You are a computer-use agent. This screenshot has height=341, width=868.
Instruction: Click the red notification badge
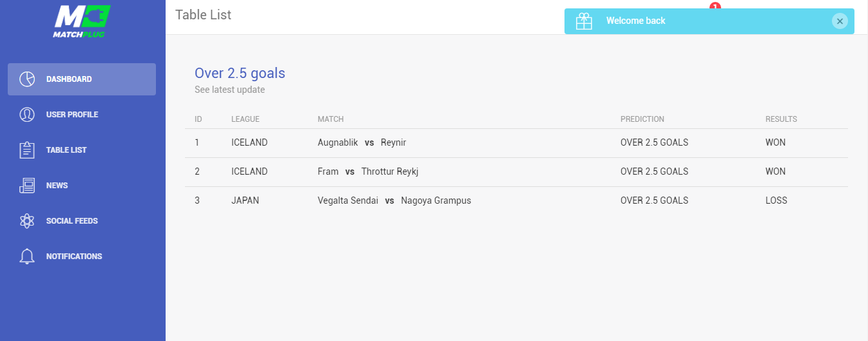point(715,6)
